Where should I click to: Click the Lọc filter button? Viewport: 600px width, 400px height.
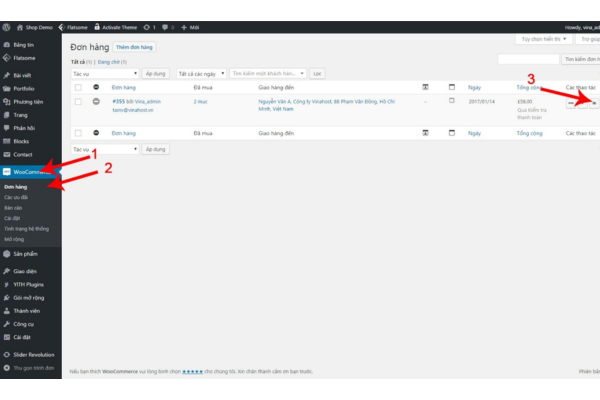pos(317,73)
